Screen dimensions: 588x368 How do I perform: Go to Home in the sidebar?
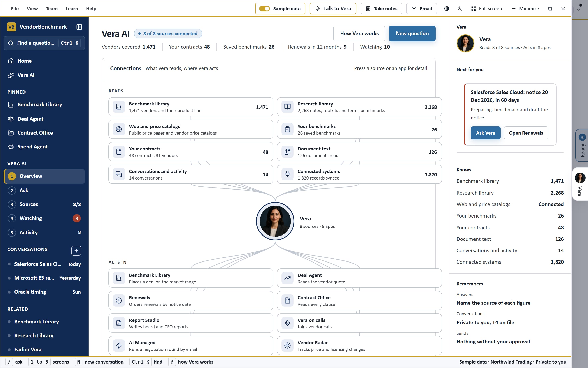pos(44,61)
